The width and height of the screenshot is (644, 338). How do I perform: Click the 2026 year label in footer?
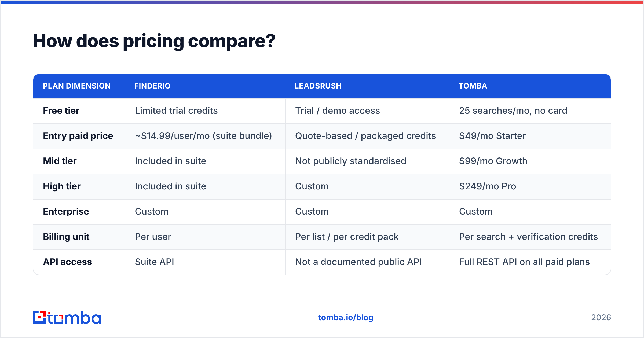pyautogui.click(x=601, y=318)
